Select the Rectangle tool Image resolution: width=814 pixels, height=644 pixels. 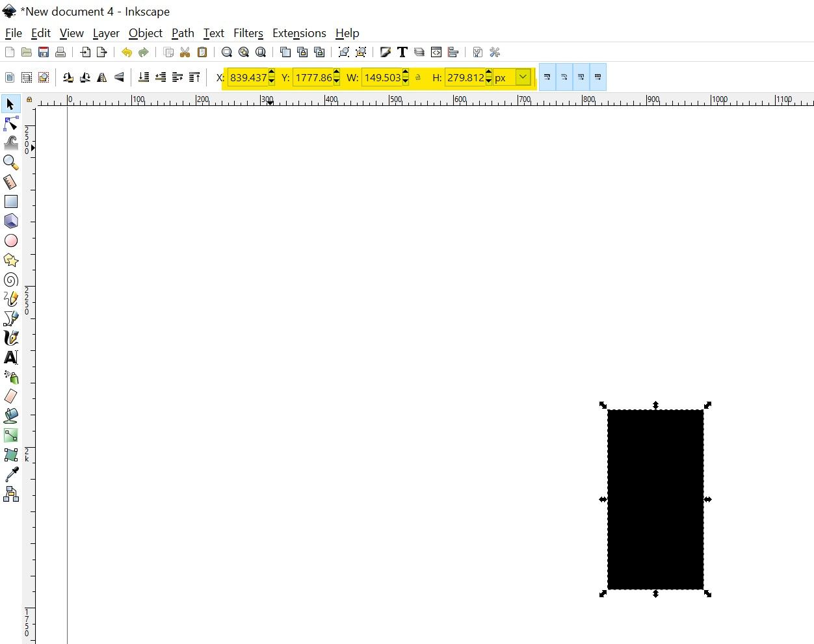[x=10, y=201]
